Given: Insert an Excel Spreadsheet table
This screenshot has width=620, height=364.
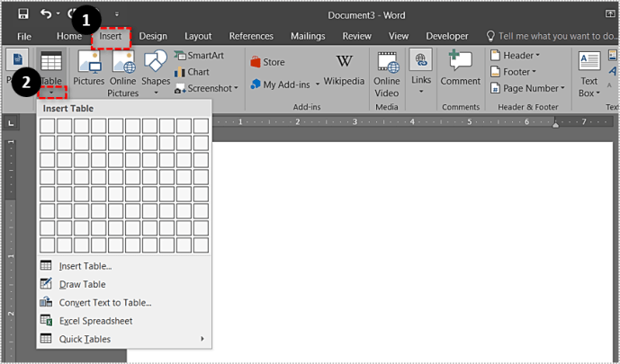Looking at the screenshot, I should 124,321.
